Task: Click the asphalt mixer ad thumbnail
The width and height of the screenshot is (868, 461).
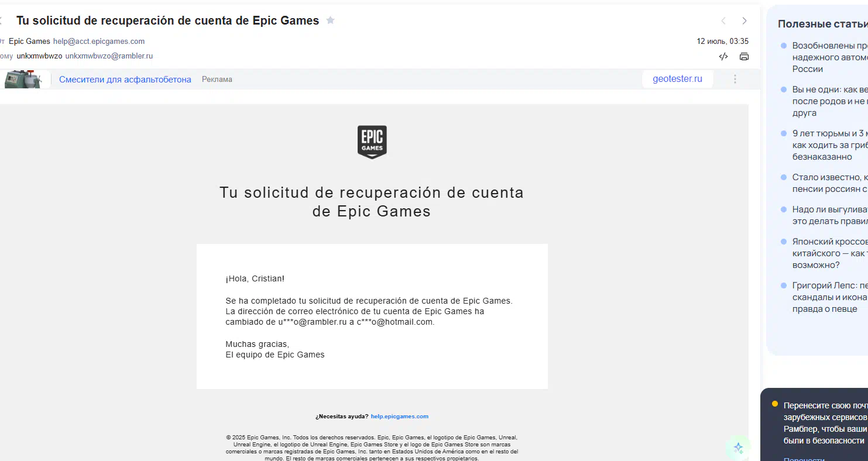Action: [22, 79]
